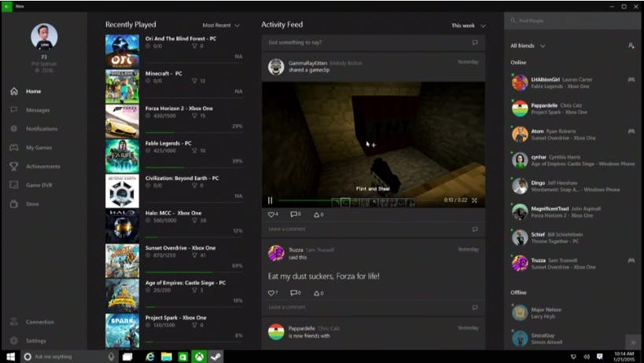This screenshot has width=644, height=363.
Task: Click the 'Ask me anything' search box
Action: [x=68, y=357]
